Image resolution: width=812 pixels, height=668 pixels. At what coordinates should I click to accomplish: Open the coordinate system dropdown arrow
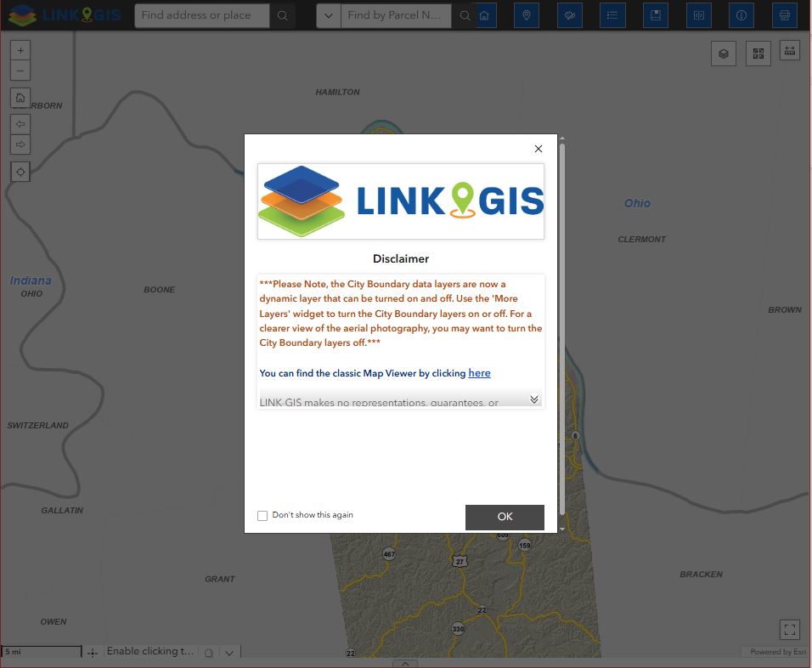click(229, 653)
